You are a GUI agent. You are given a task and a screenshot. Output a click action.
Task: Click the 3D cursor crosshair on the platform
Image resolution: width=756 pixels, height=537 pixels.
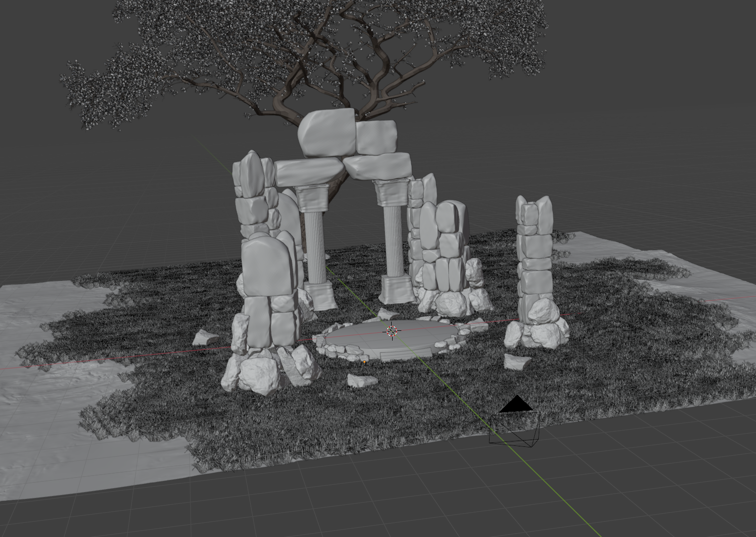point(392,331)
